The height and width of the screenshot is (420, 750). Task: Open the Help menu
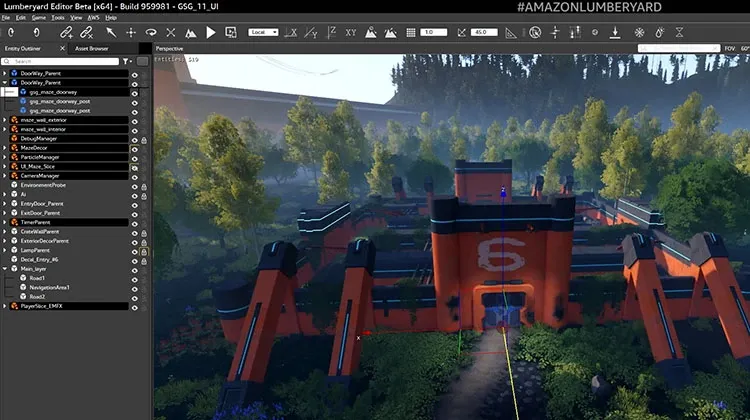click(x=111, y=18)
